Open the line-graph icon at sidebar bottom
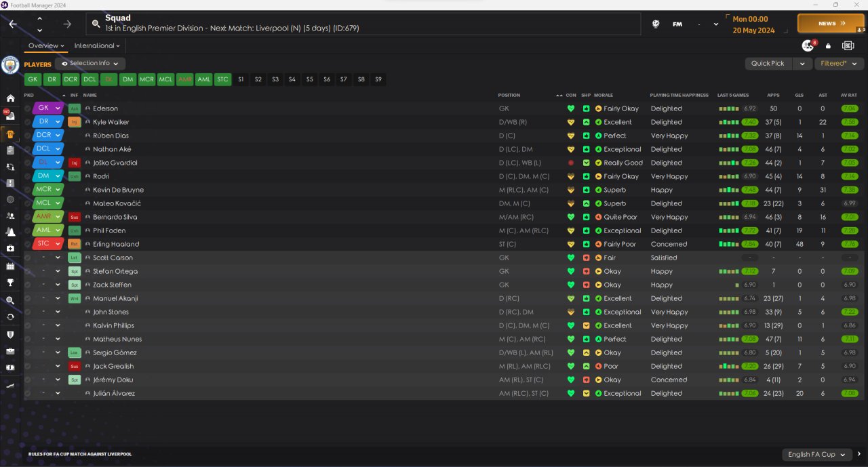This screenshot has height=467, width=868. click(10, 385)
